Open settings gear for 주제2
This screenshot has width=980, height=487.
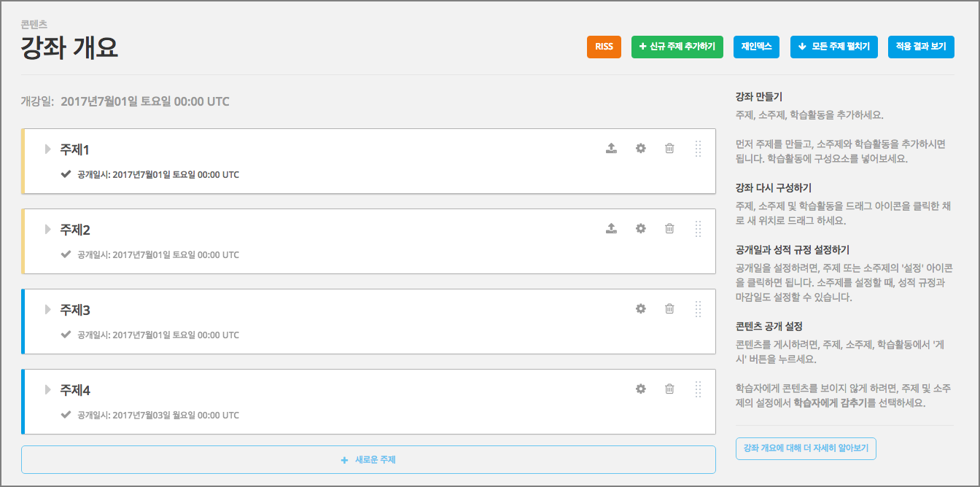point(640,229)
